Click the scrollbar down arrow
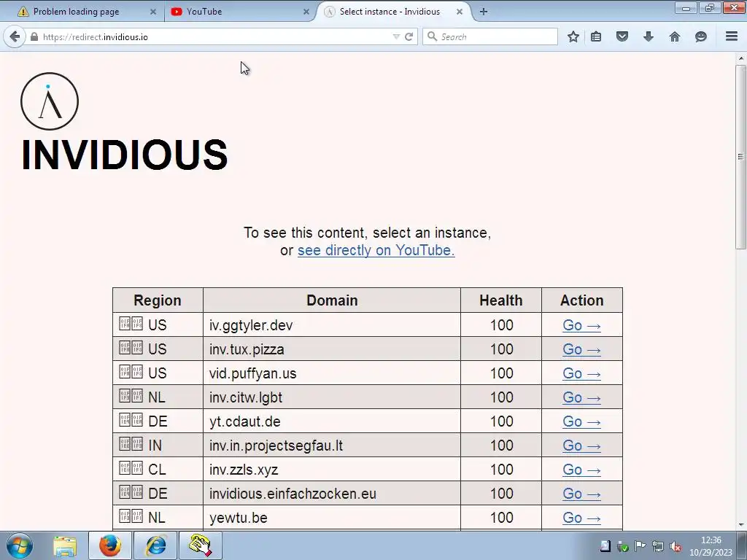The height and width of the screenshot is (560, 747). pos(740,525)
